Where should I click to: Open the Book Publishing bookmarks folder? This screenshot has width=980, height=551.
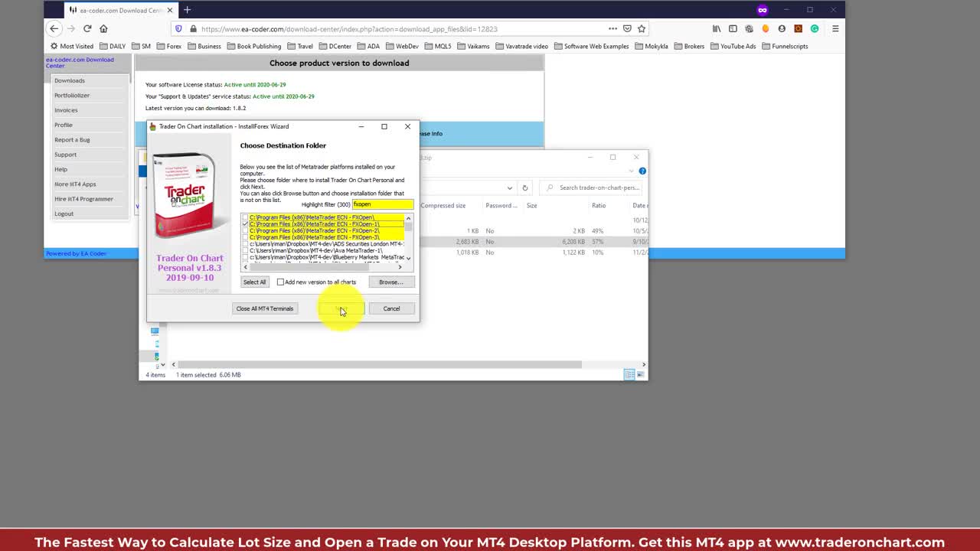(x=253, y=46)
